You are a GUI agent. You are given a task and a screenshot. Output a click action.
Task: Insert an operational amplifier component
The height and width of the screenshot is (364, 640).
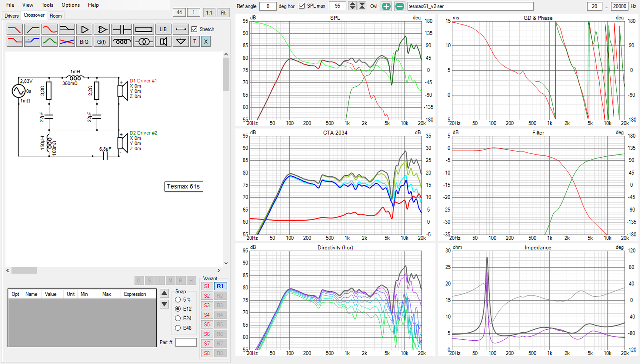click(x=101, y=29)
